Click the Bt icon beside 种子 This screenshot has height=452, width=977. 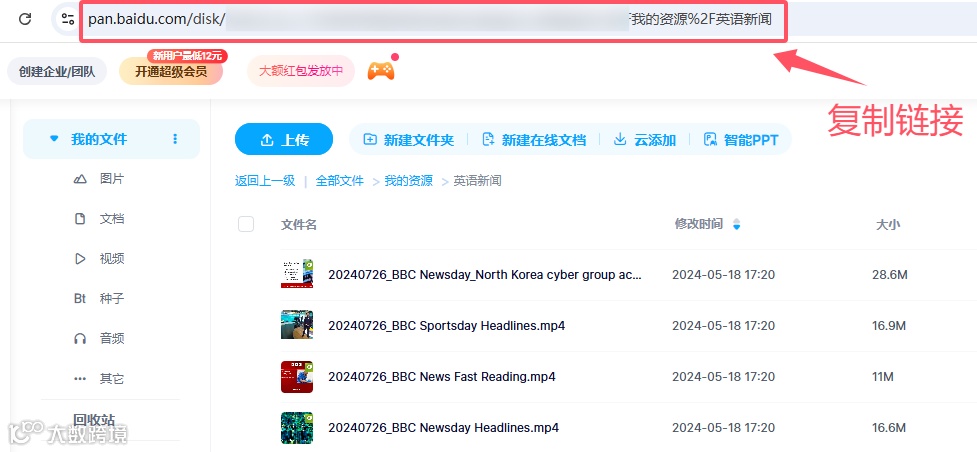point(80,299)
